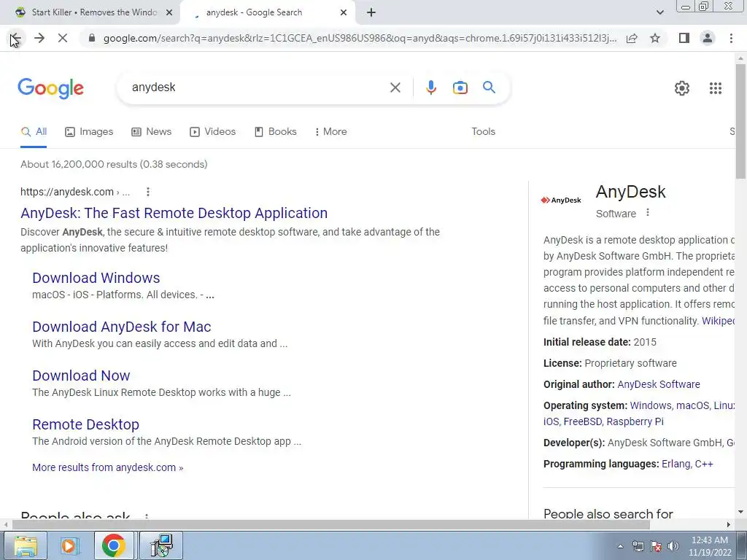Screen dimensions: 747x560
Task: Click the address bar URL
Action: 360,38
